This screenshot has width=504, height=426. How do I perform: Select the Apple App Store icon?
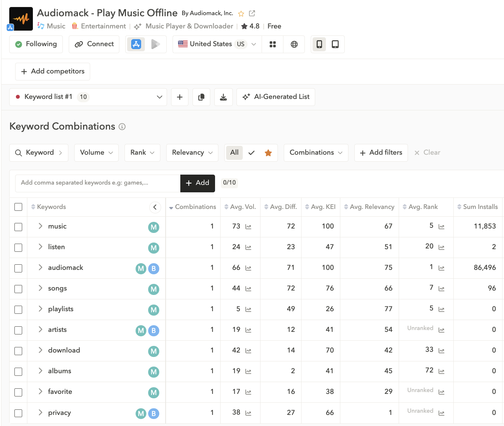click(136, 44)
